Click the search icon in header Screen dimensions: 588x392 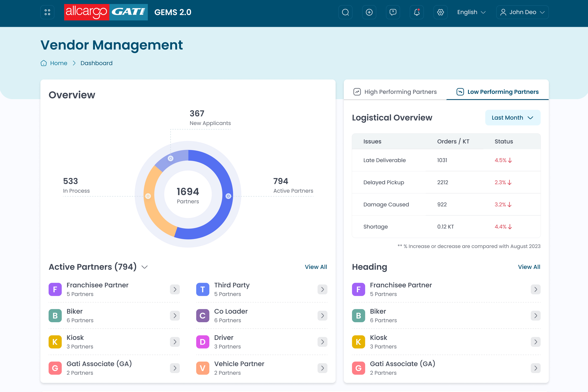345,12
